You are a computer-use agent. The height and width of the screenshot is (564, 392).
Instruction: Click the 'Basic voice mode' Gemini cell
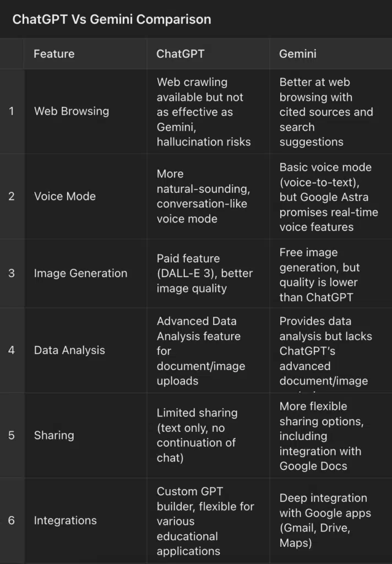[329, 197]
